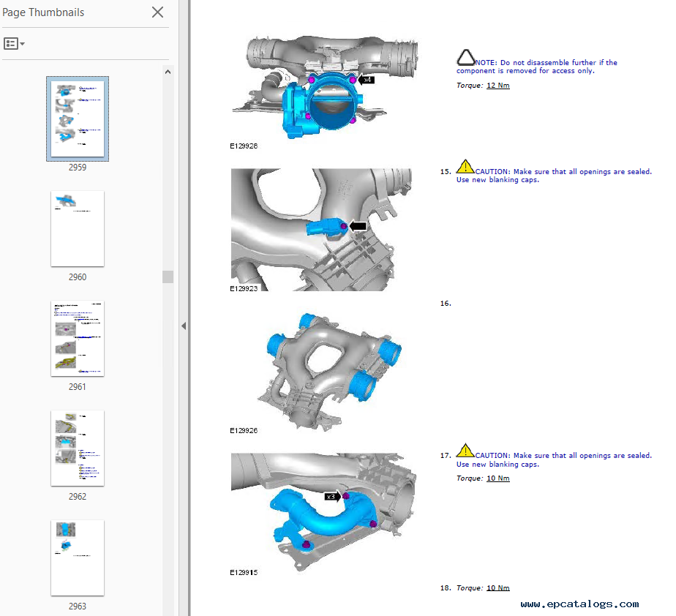This screenshot has height=616, width=676.
Task: Select the page 2959 thumbnail
Action: point(78,119)
